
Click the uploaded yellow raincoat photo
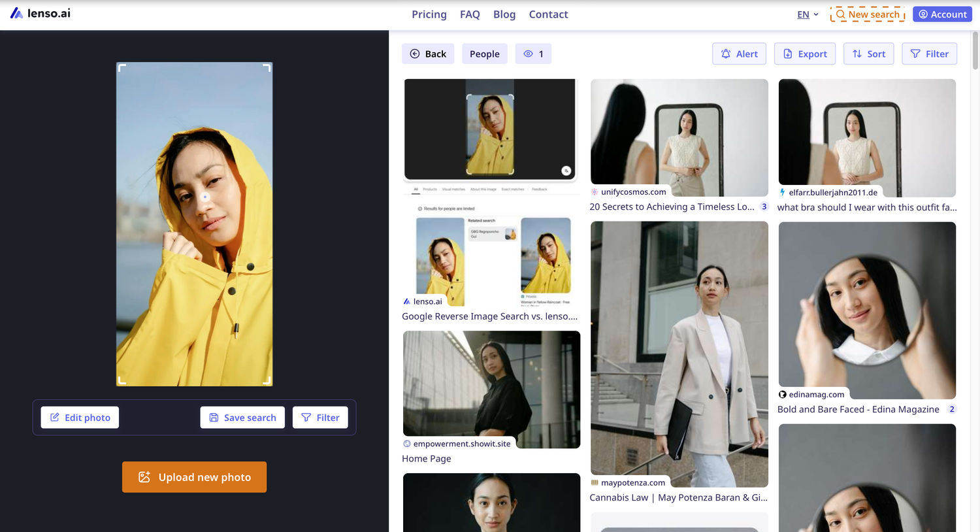[x=194, y=224]
